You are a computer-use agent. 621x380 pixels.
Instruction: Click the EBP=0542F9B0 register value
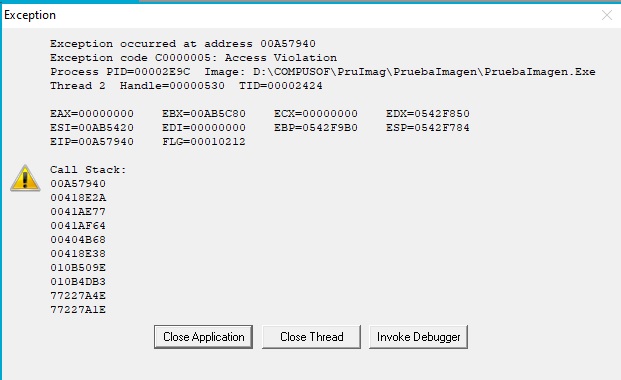point(316,128)
